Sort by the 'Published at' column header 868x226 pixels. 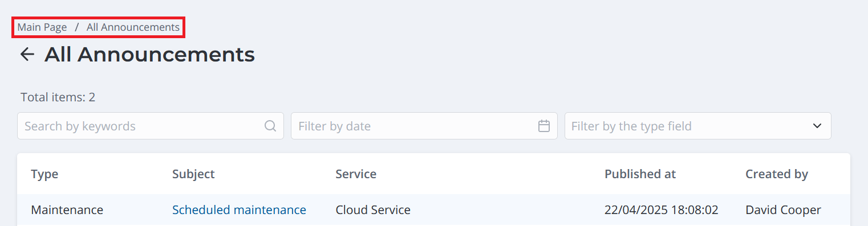click(640, 174)
